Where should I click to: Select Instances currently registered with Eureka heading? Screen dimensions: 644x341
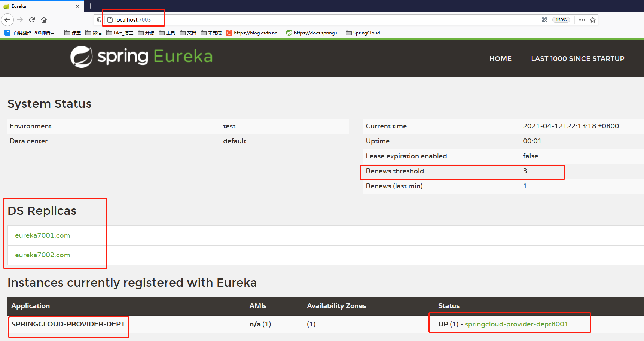click(132, 283)
